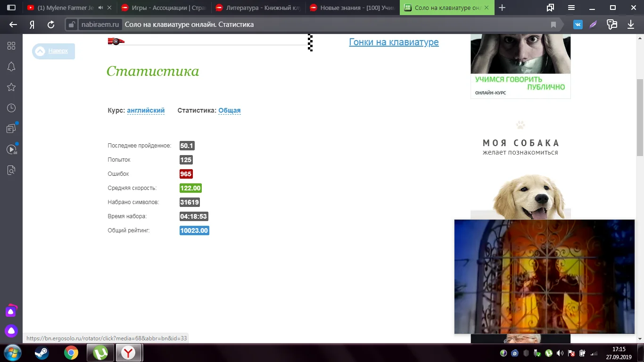Click the 31619 typed characters value
This screenshot has height=362, width=644.
pyautogui.click(x=190, y=202)
